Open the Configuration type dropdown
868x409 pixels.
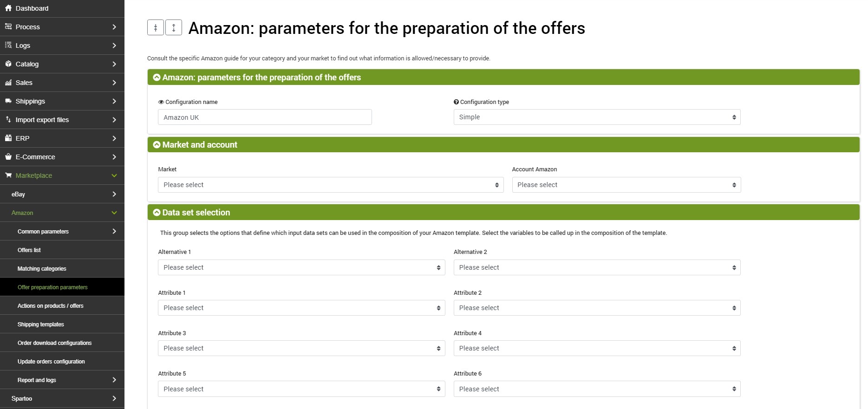pos(597,117)
